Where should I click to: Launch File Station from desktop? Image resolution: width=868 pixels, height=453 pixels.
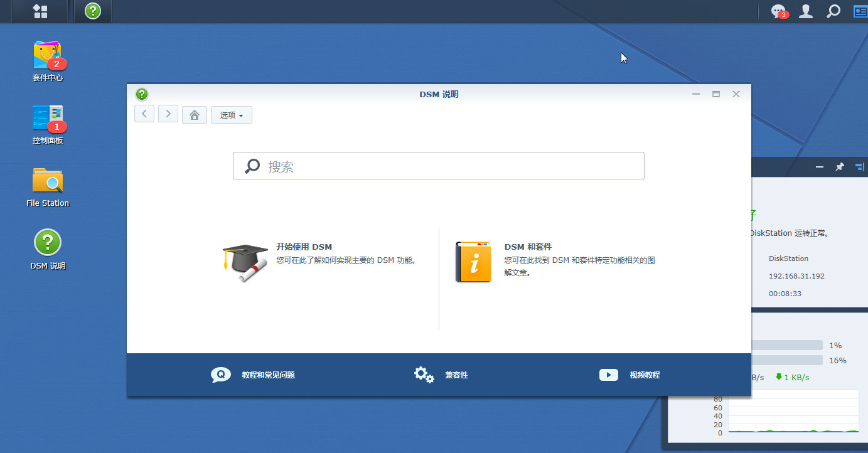[x=48, y=181]
